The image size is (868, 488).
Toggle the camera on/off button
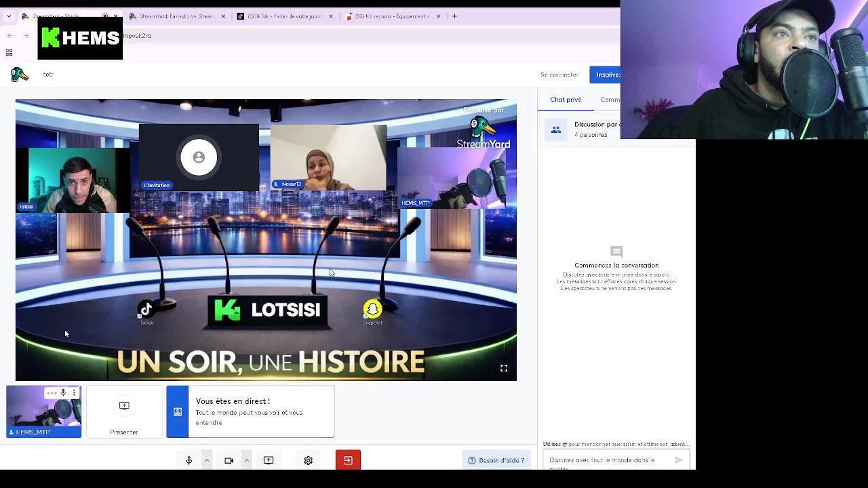point(229,460)
